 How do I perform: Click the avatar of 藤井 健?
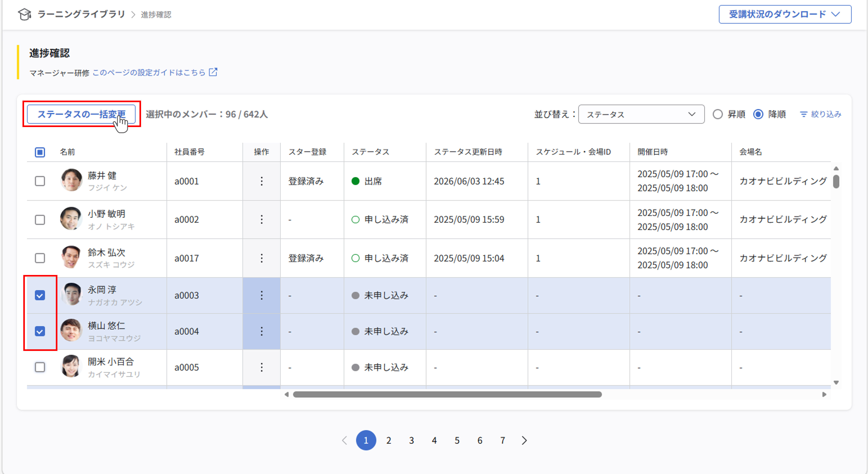click(x=71, y=180)
